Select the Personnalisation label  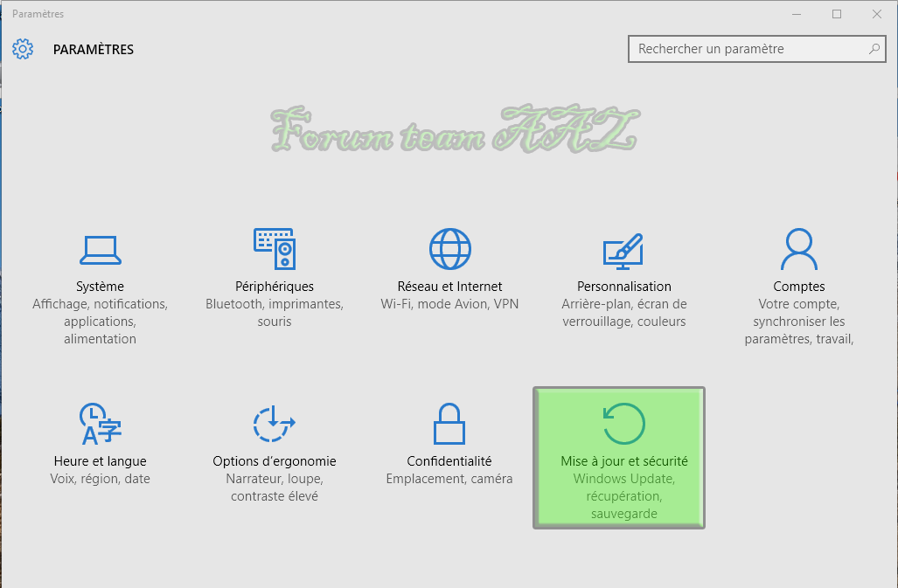pos(623,287)
